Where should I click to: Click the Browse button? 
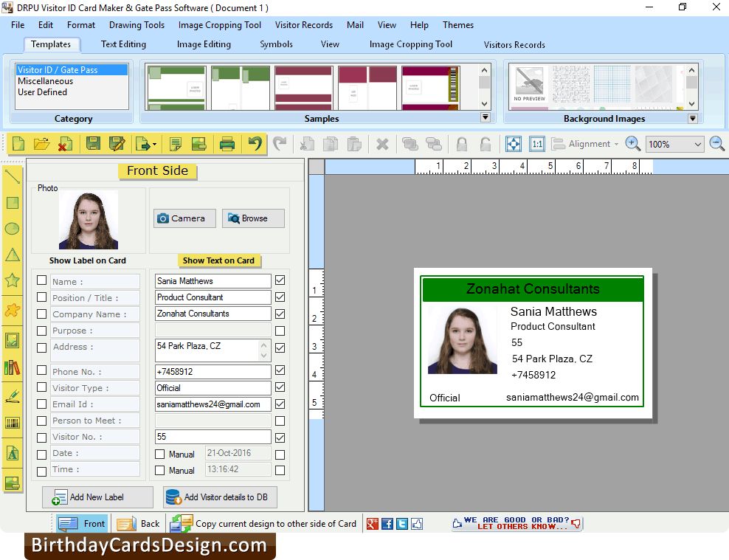[x=253, y=218]
